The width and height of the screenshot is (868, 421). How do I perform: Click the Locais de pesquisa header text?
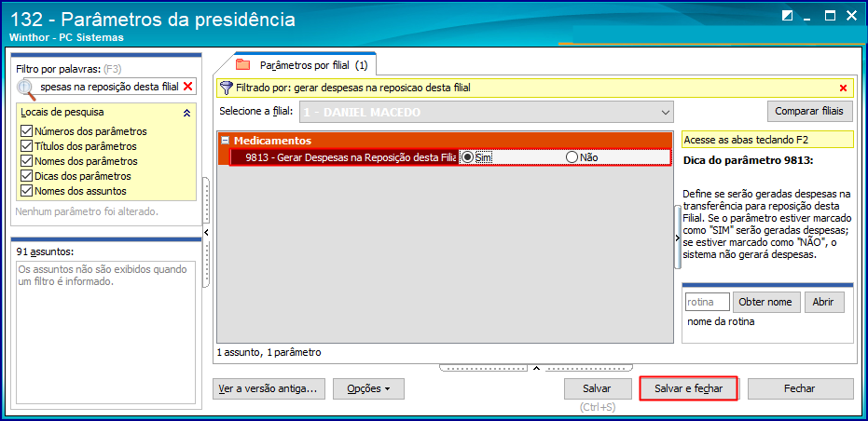(x=62, y=113)
